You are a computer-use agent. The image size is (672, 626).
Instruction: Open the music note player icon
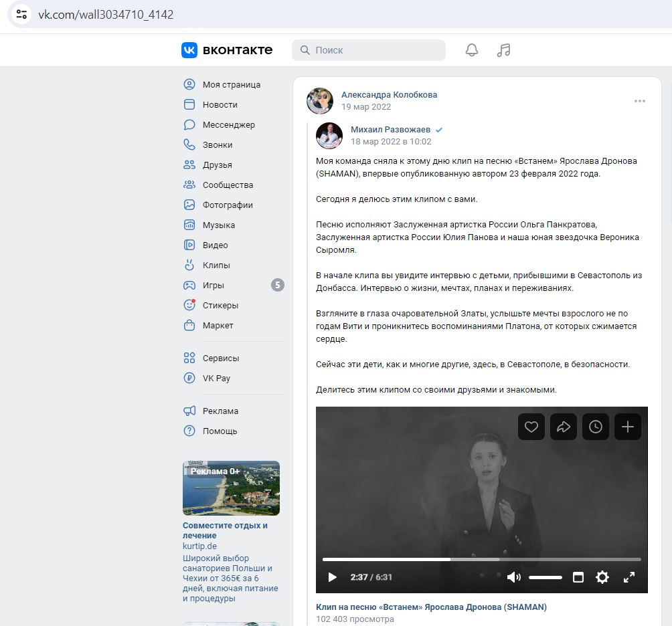tap(503, 50)
